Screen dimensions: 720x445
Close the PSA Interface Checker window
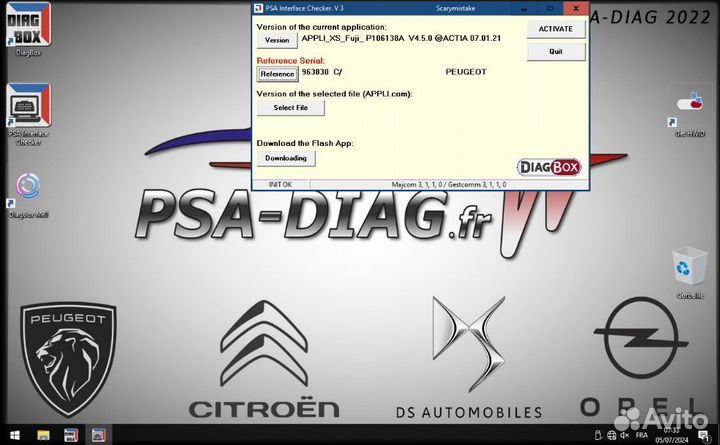576,8
